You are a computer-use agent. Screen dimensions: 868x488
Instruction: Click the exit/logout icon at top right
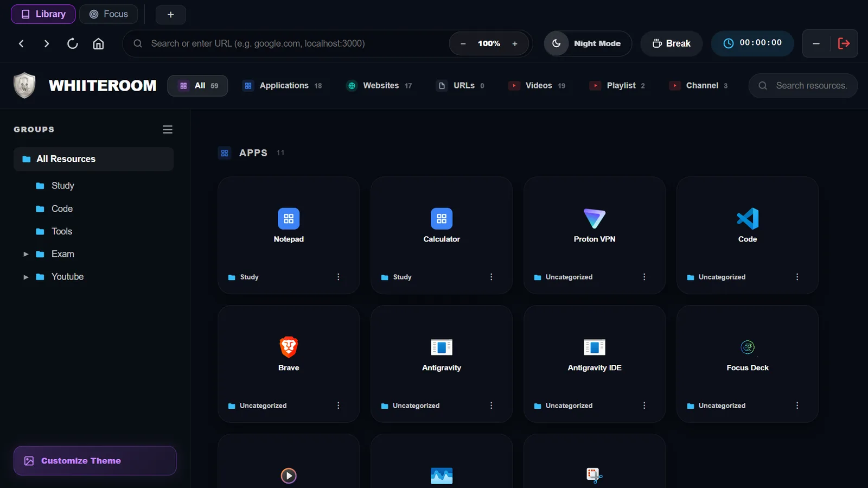(x=844, y=43)
